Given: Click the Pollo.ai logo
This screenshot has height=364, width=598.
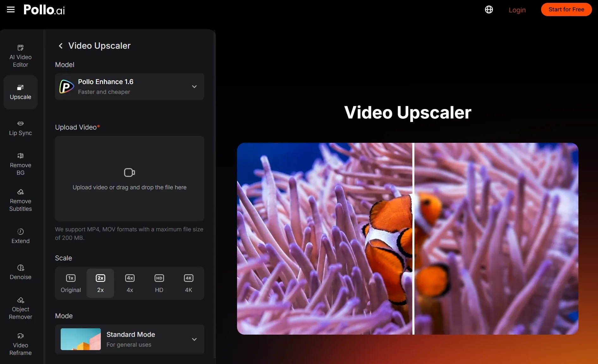Looking at the screenshot, I should tap(44, 10).
